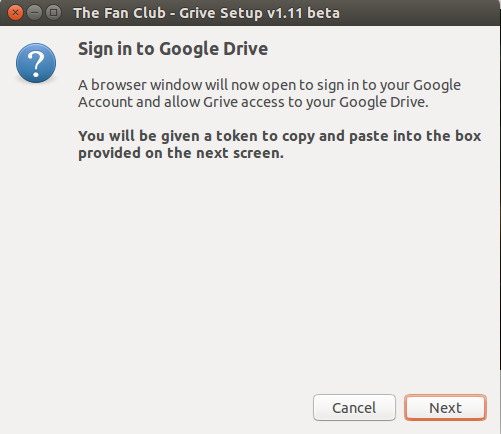Click the 'provided on the next screen.' line
The height and width of the screenshot is (434, 501).
click(181, 153)
